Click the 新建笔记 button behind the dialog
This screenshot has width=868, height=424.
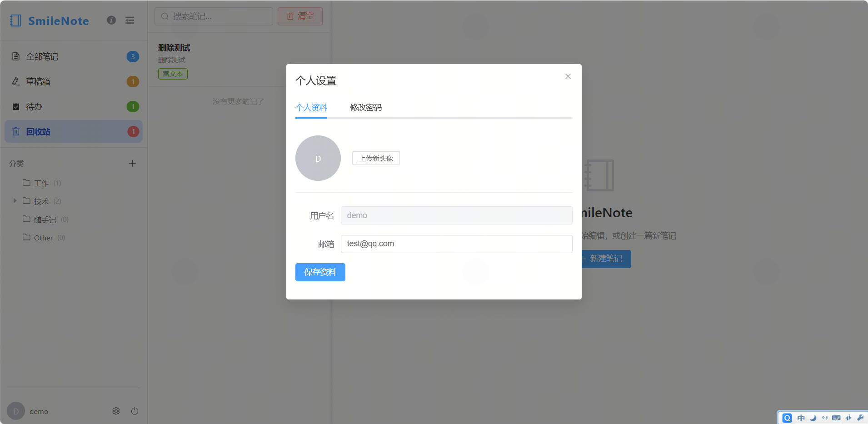tap(606, 259)
